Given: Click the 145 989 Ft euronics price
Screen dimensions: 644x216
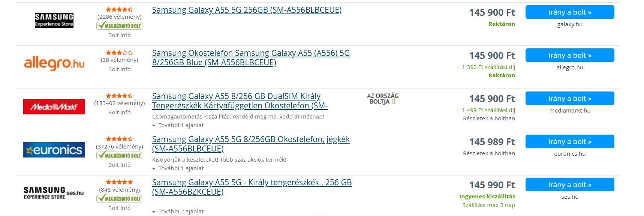Looking at the screenshot, I should point(492,142).
